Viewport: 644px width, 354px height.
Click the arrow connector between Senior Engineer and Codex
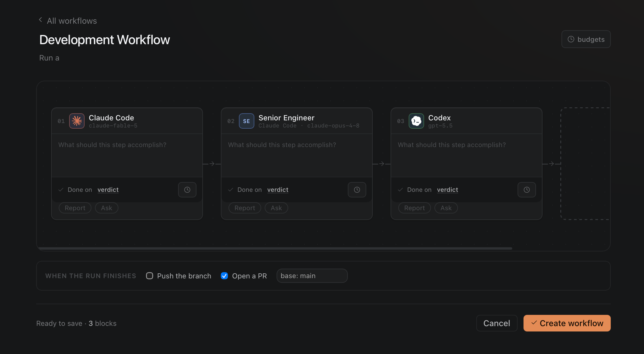382,164
